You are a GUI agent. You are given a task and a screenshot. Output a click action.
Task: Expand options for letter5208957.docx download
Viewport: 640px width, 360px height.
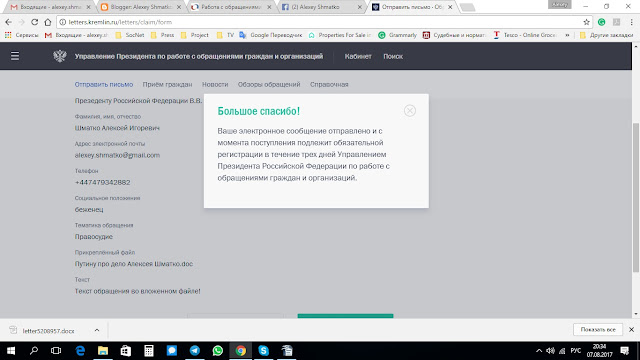pos(97,330)
